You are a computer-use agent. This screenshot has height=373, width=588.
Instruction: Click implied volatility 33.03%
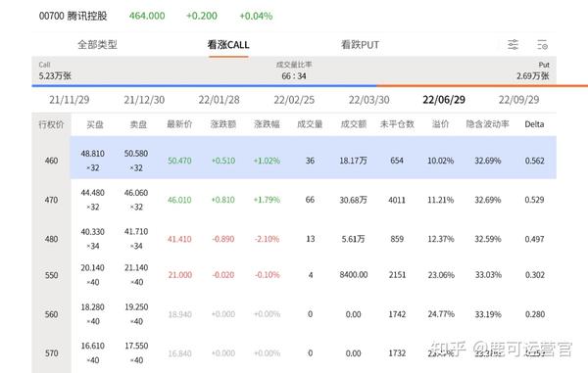click(488, 275)
